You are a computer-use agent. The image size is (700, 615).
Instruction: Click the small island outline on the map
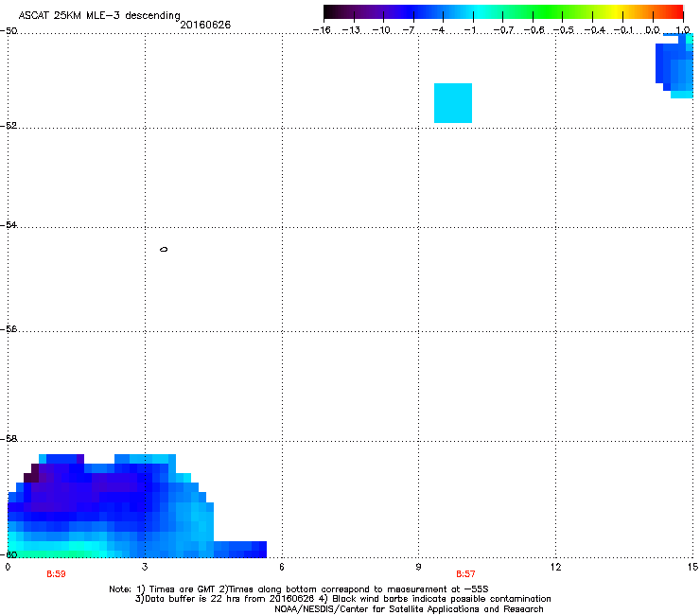tap(164, 249)
